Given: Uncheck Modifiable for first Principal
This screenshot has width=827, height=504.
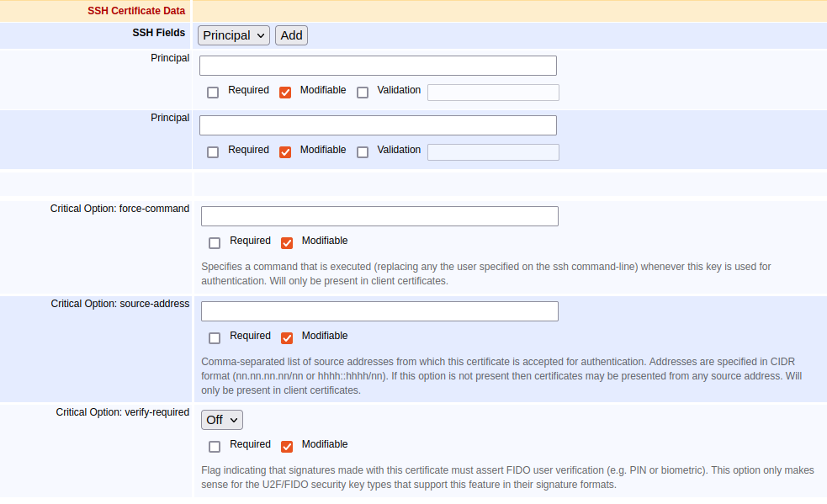Looking at the screenshot, I should coord(285,93).
